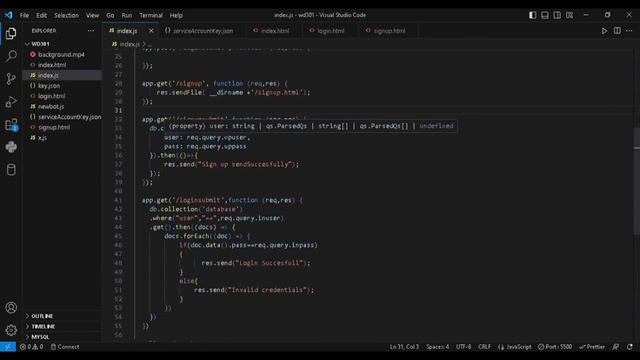Open the Terminal menu
640x360 pixels.
click(151, 15)
